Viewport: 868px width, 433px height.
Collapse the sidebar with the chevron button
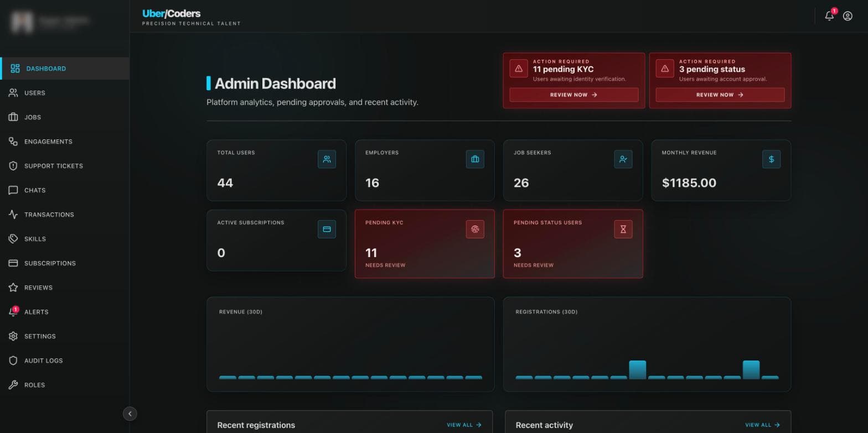pos(130,414)
